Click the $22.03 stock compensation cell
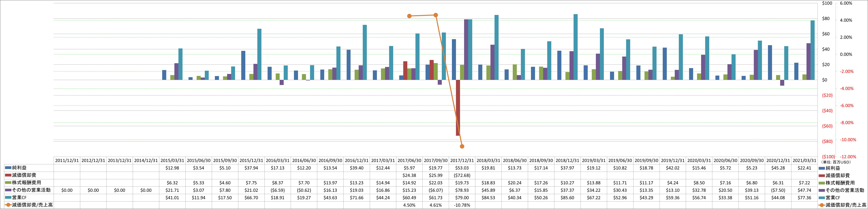Viewport: 868px width, 209px height. [x=436, y=183]
